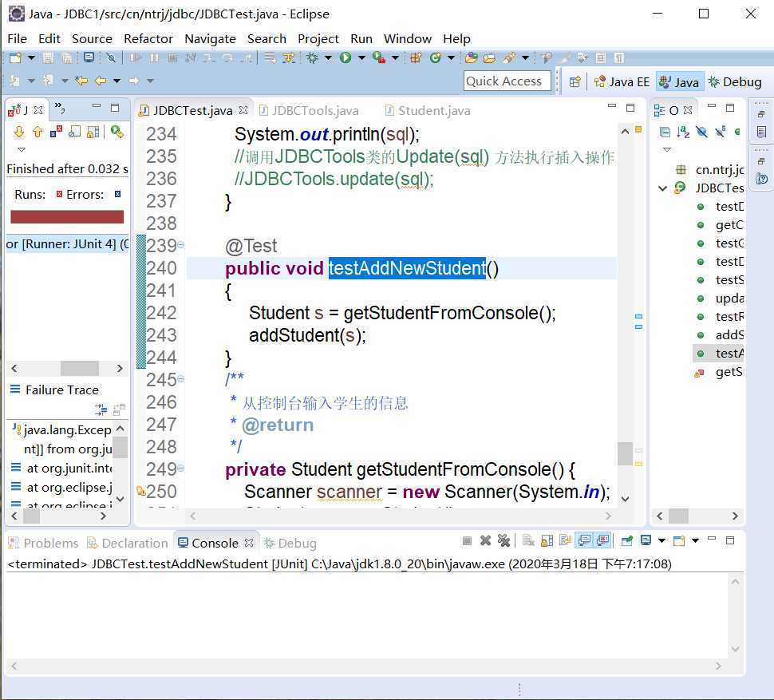
Task: Click the Back navigation arrow
Action: coord(101,81)
